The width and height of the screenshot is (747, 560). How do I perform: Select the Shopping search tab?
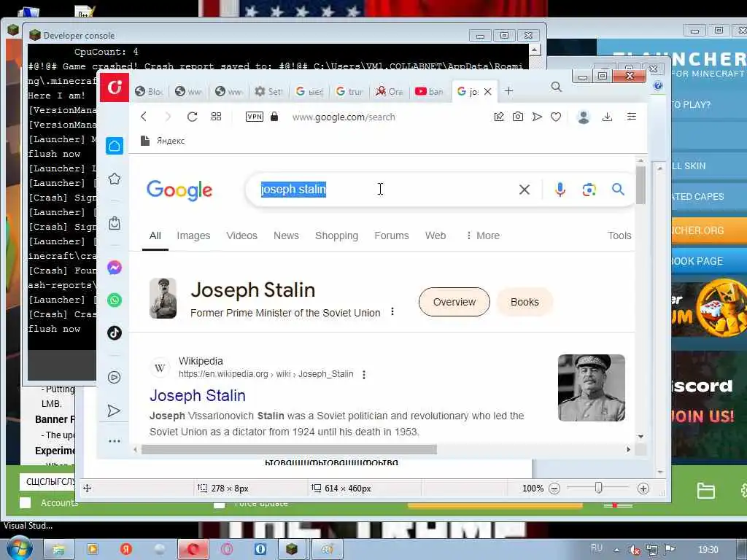(x=336, y=236)
